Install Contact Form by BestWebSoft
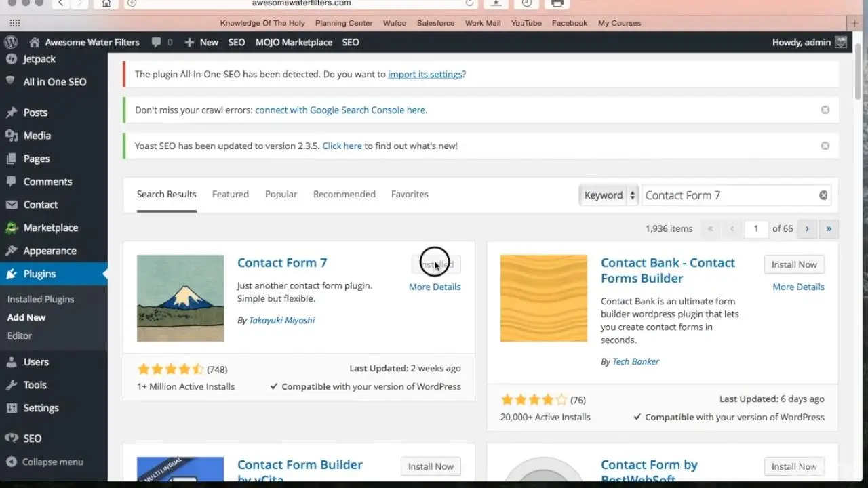 [x=794, y=466]
